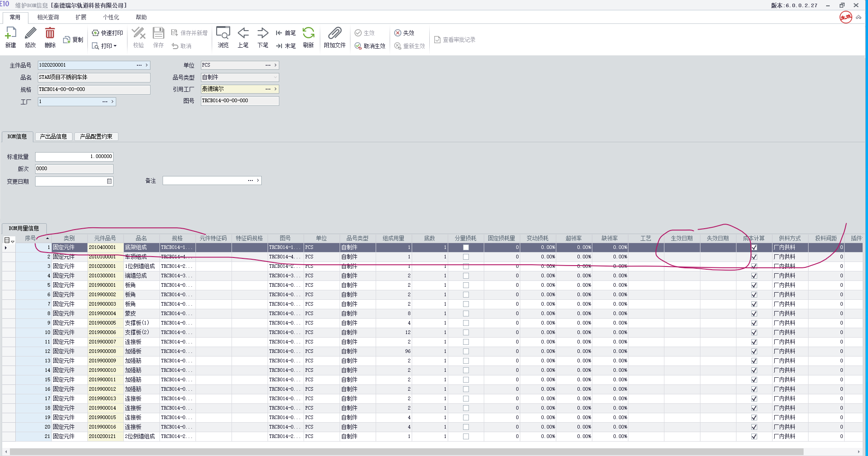Open 常用 ribbon tab
The width and height of the screenshot is (868, 456).
click(15, 17)
